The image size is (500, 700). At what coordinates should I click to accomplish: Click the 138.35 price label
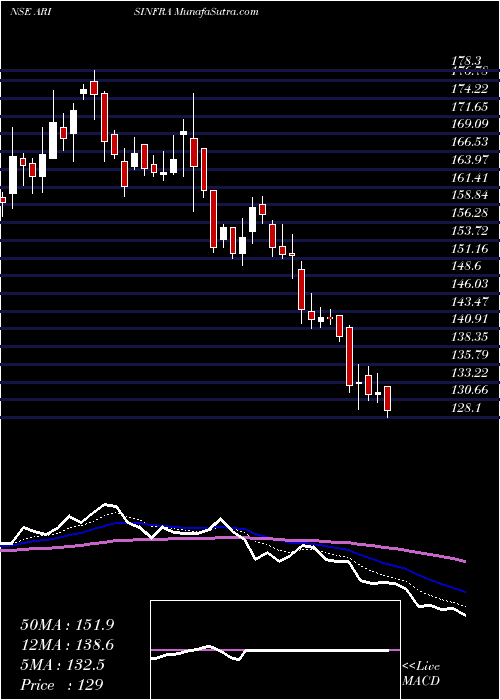click(x=470, y=337)
